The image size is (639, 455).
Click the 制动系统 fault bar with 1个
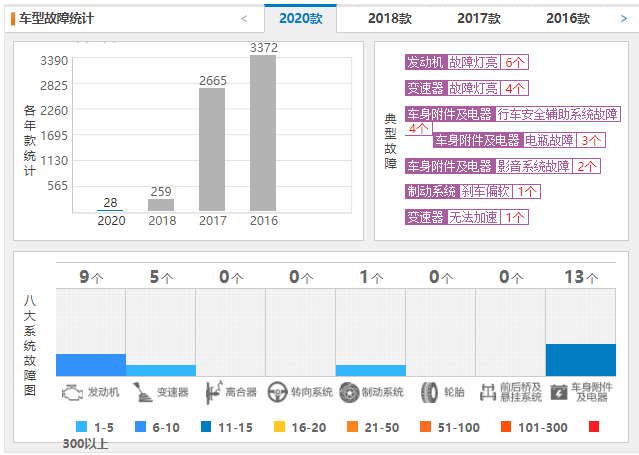coord(371,370)
